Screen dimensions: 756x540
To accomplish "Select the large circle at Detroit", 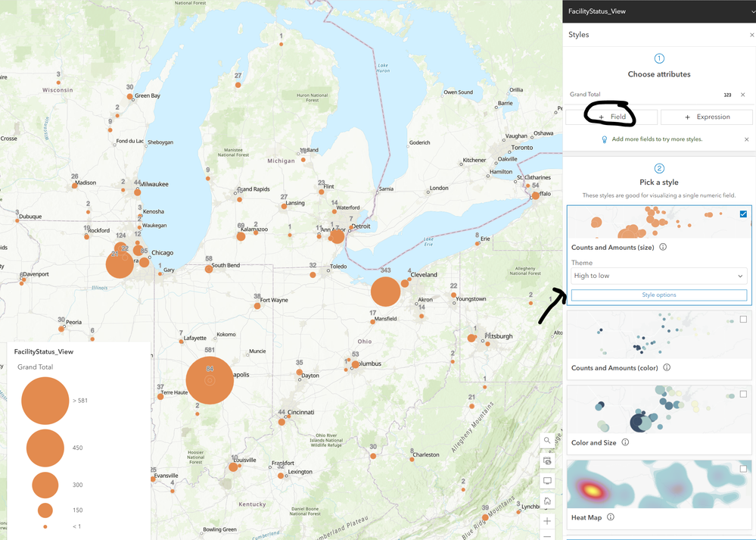I will coord(337,236).
